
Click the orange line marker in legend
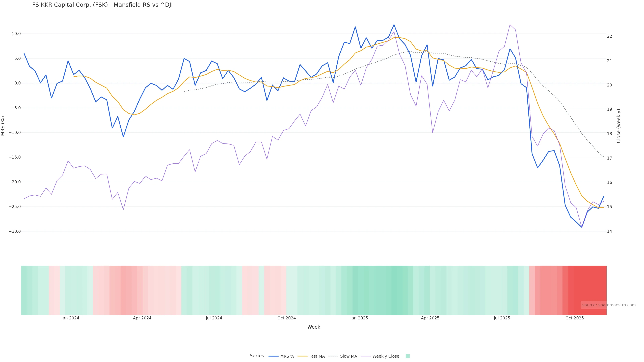pos(303,356)
